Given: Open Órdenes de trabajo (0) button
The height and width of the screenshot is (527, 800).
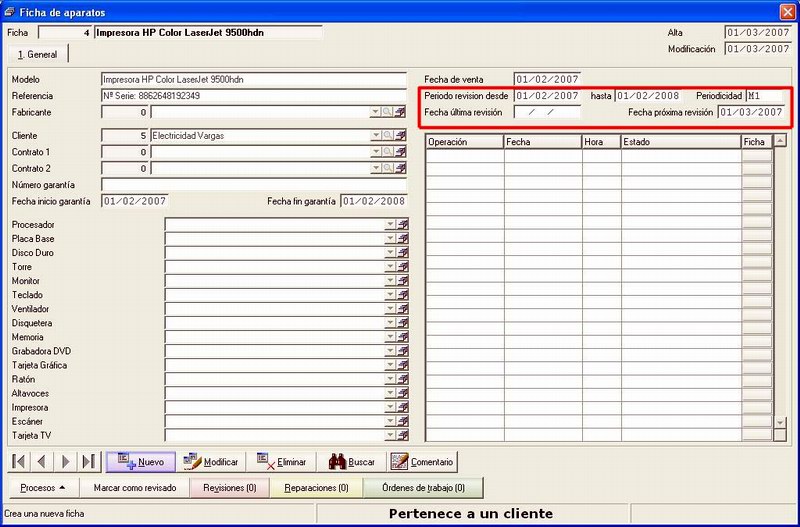Looking at the screenshot, I should point(423,488).
